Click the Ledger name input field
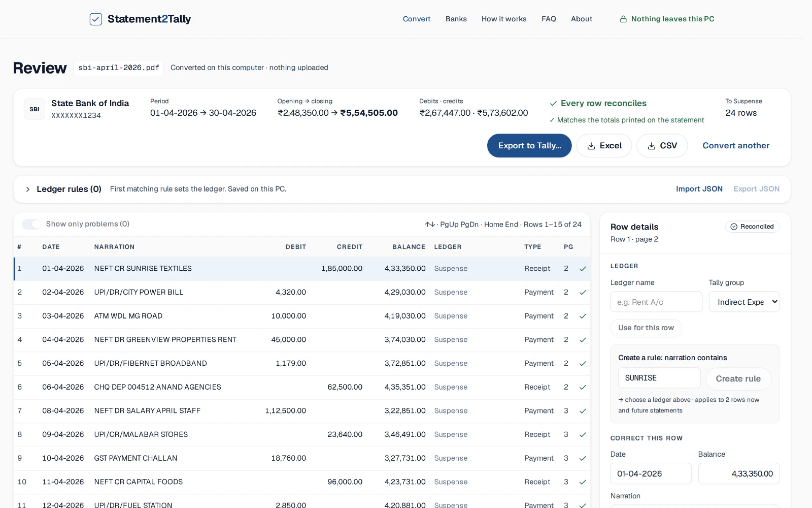Image resolution: width=812 pixels, height=508 pixels. click(656, 302)
